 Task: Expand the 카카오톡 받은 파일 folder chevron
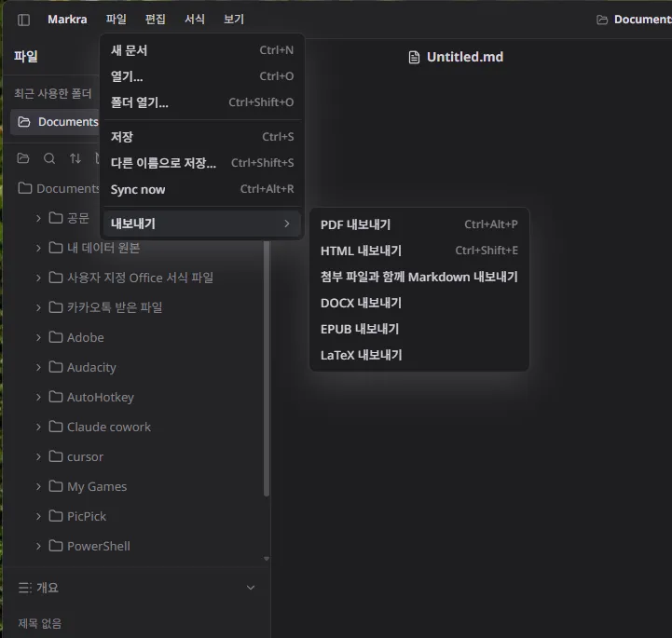[x=38, y=307]
